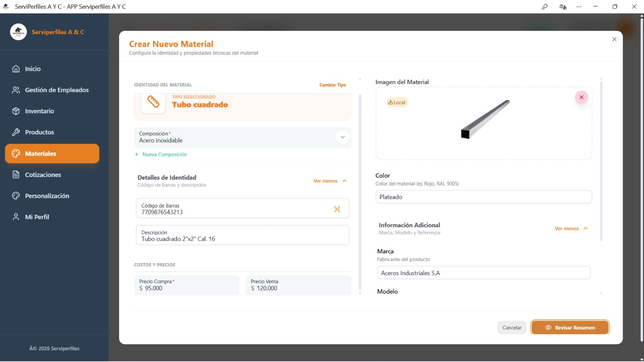Go to Inicio in sidebar
The width and height of the screenshot is (644, 362).
[52, 69]
